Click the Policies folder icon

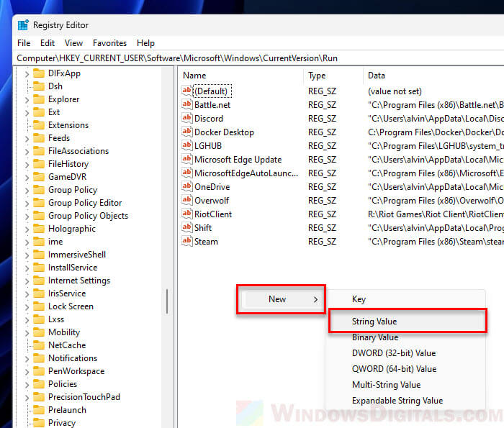39,384
